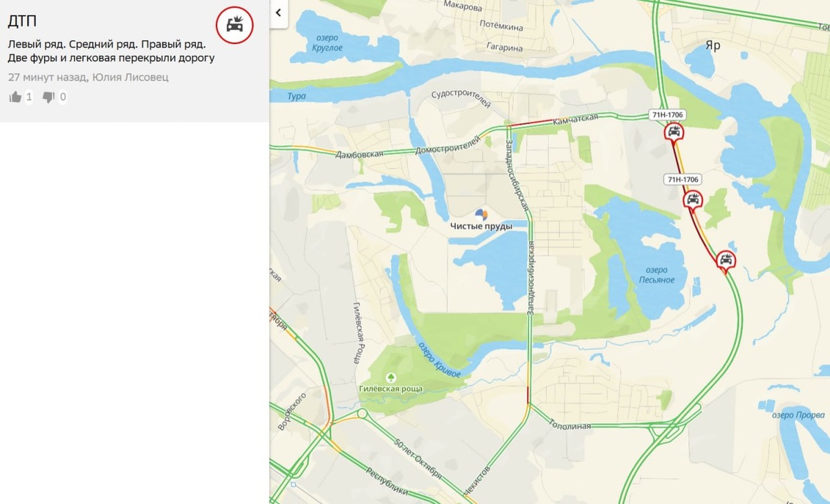Open the southernmost accident marker near озеро Песьяное
Viewport: 830px width, 504px height.
coord(726,261)
